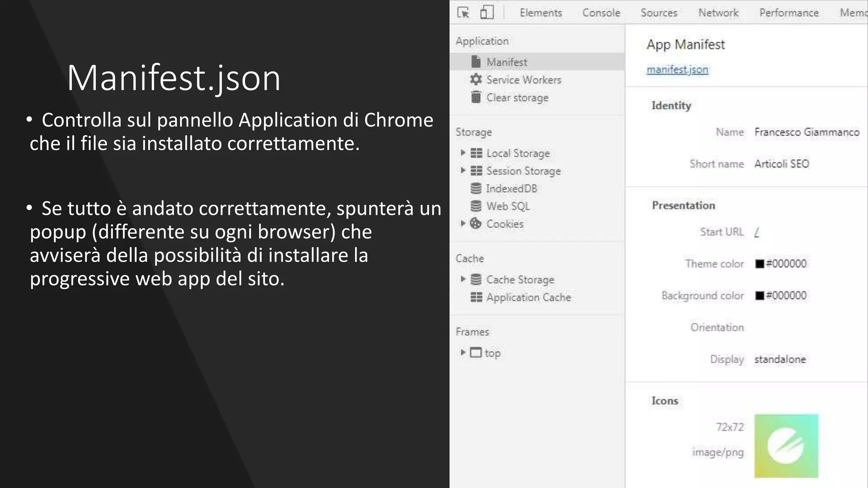The image size is (868, 488).
Task: Click the Icons section heading
Action: [x=665, y=401]
